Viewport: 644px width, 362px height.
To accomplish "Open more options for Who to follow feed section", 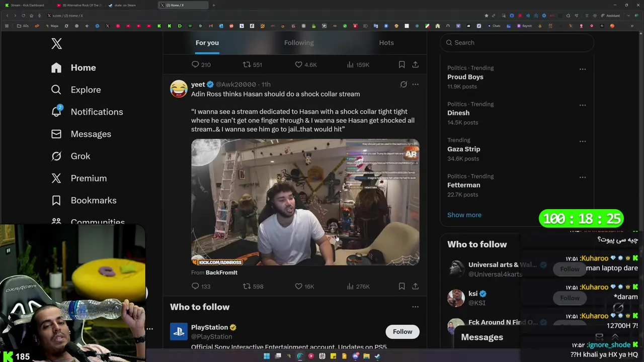I will click(x=415, y=307).
